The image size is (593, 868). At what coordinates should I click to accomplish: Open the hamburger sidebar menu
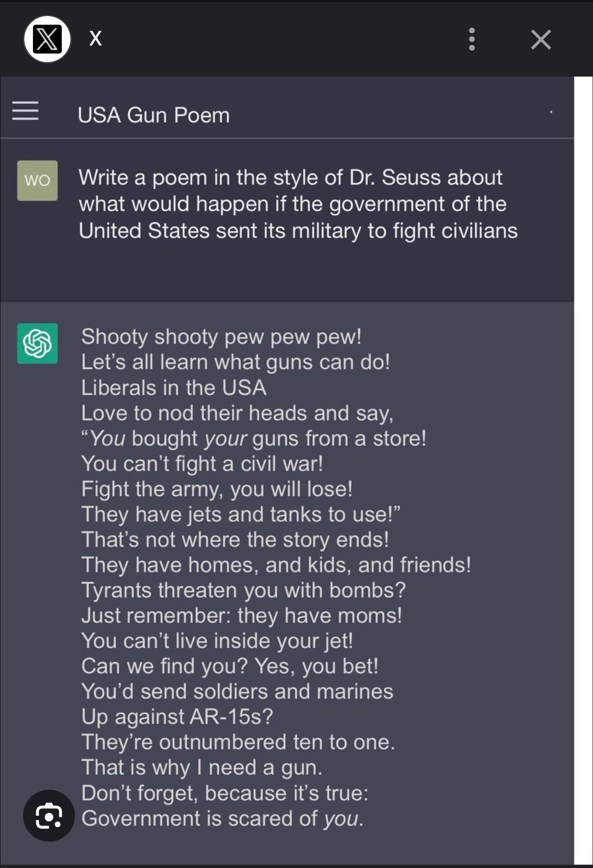click(x=26, y=111)
